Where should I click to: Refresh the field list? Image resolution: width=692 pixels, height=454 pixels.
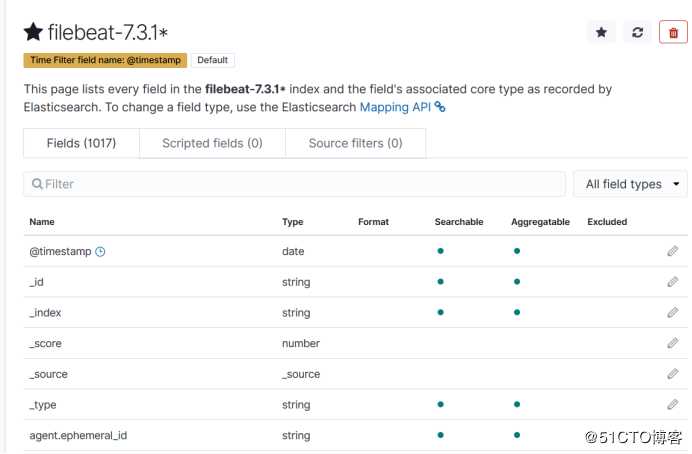pyautogui.click(x=637, y=32)
